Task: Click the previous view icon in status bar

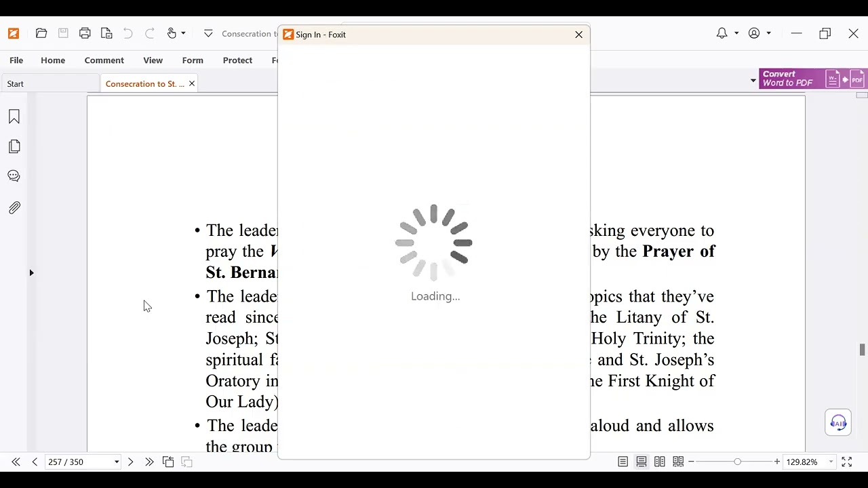Action: (x=168, y=462)
